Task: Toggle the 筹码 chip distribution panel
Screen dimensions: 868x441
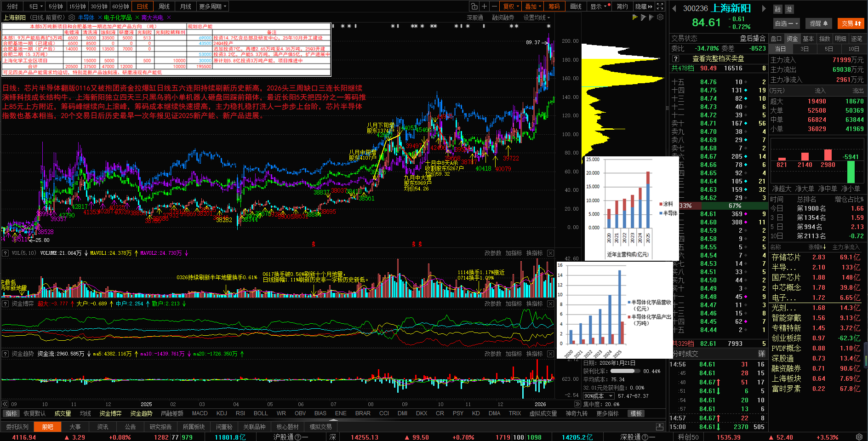Action: 554,6
